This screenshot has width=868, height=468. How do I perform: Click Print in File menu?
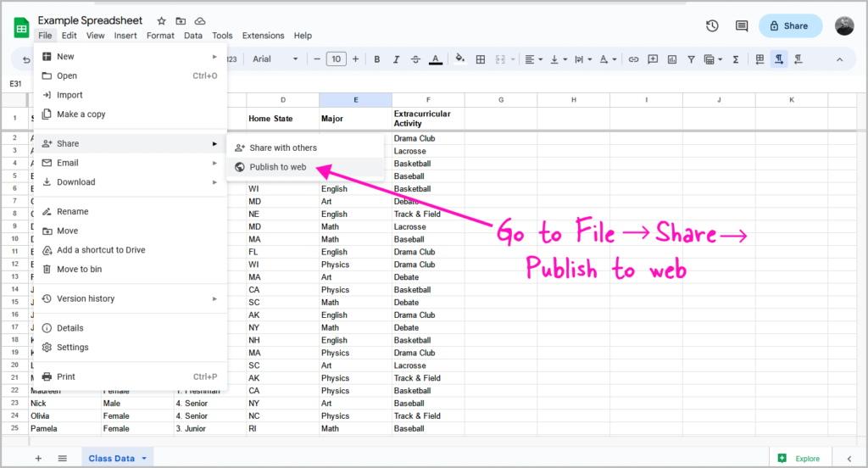pos(130,376)
